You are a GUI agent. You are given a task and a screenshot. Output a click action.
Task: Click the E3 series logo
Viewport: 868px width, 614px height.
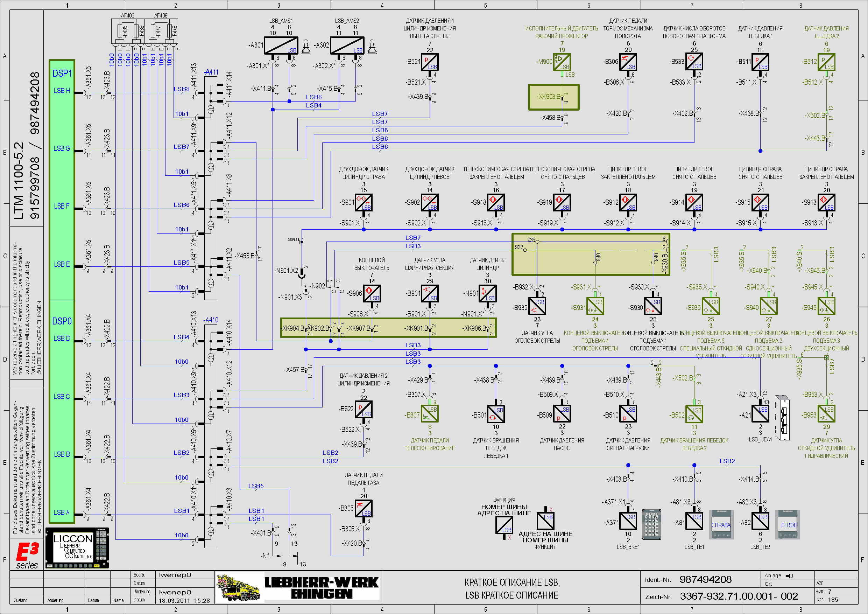point(27,555)
